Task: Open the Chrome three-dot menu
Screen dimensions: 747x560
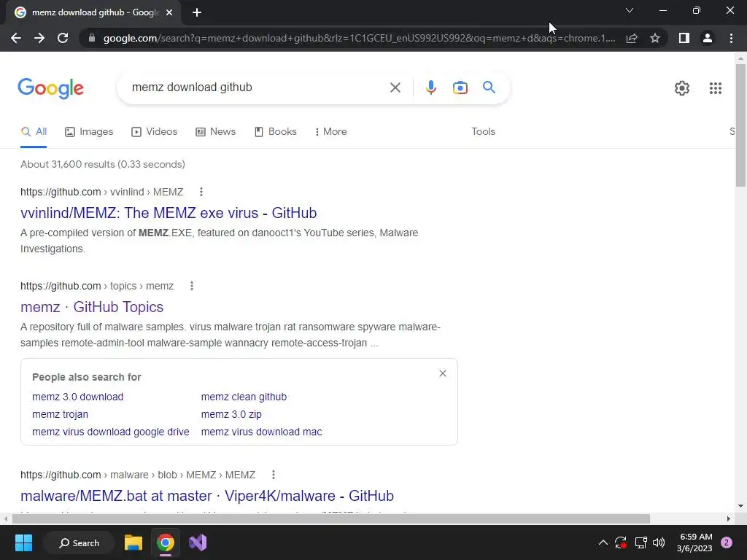Action: pos(731,38)
